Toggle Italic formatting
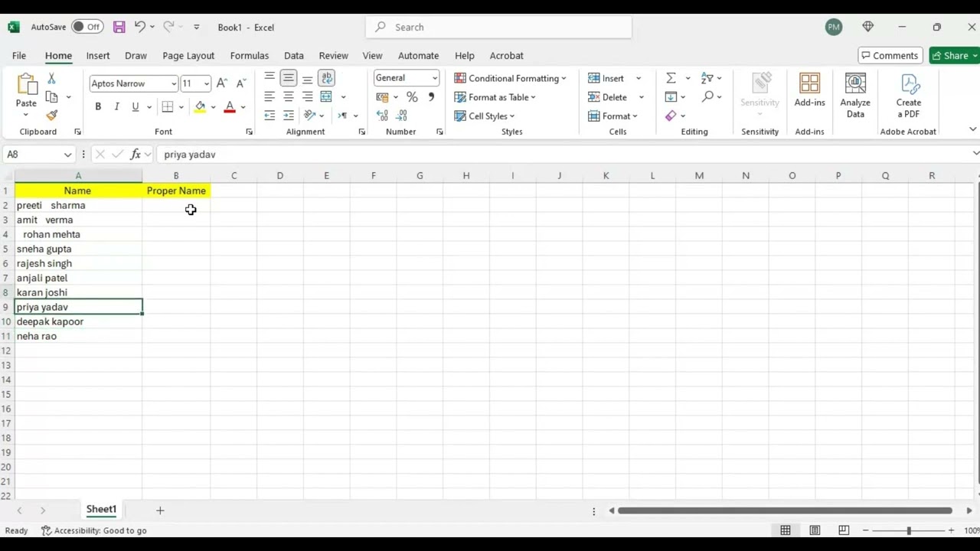980x551 pixels. tap(116, 106)
